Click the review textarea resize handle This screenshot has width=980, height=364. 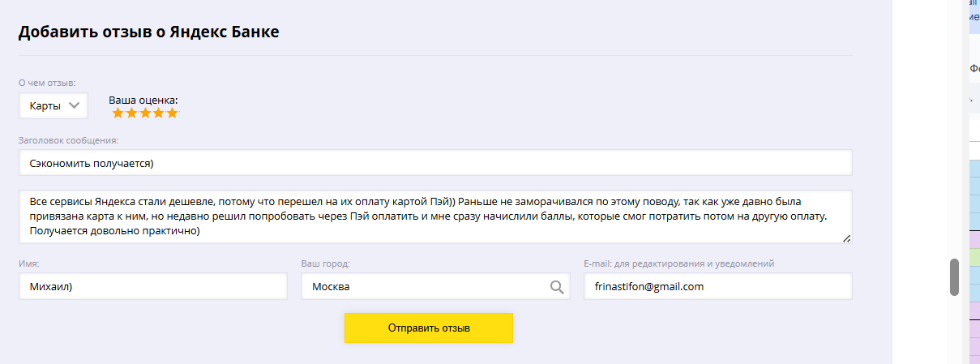(846, 238)
